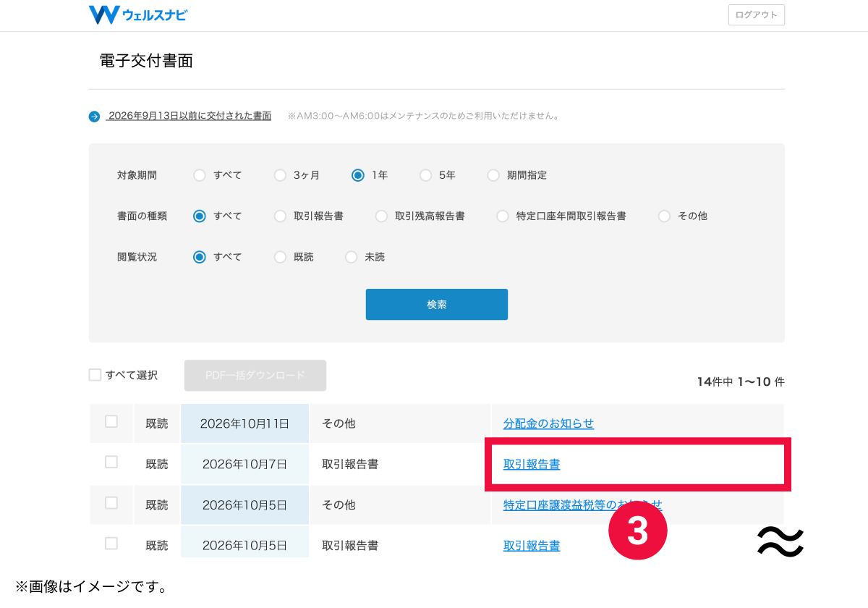Select 取引報告書 document type radio
Image resolution: width=868 pixels, height=608 pixels.
280,216
